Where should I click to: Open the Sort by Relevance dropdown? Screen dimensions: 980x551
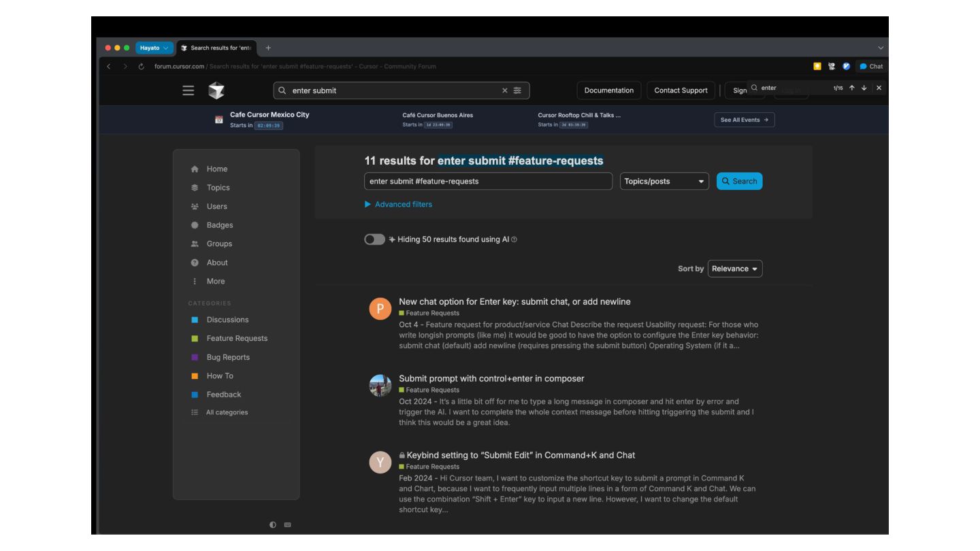[735, 269]
